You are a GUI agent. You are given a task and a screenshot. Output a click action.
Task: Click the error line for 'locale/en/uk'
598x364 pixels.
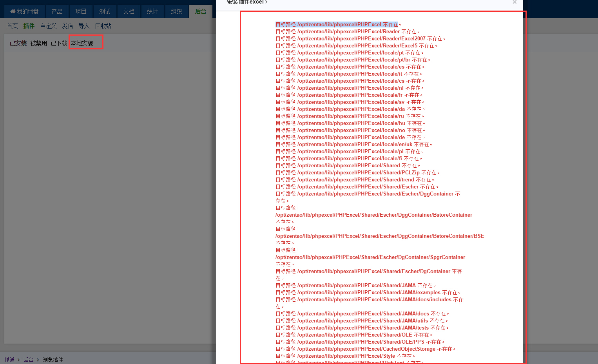tap(354, 145)
